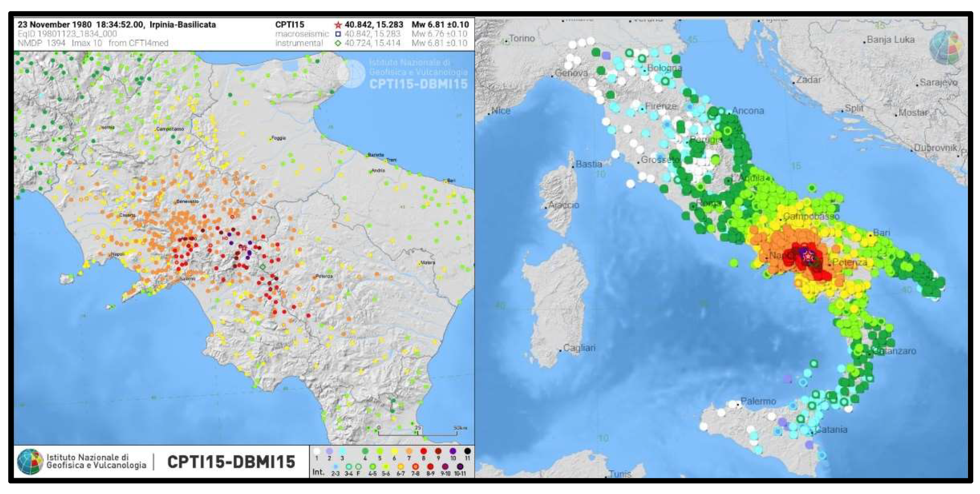Click the Foggia label on the left map

tap(278, 138)
